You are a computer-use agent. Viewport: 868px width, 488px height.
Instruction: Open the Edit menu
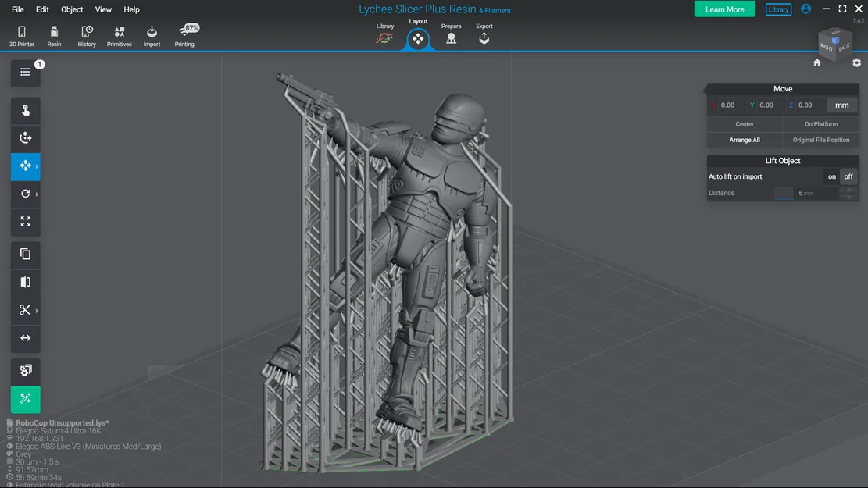(x=42, y=9)
